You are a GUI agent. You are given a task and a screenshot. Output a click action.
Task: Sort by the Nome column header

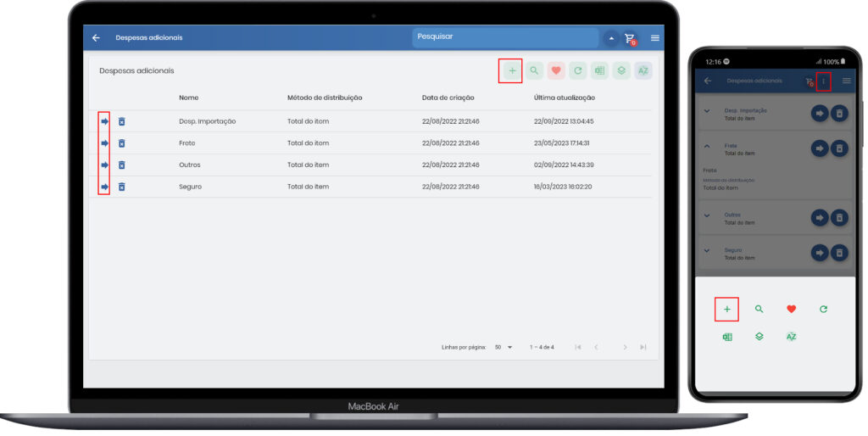point(189,98)
